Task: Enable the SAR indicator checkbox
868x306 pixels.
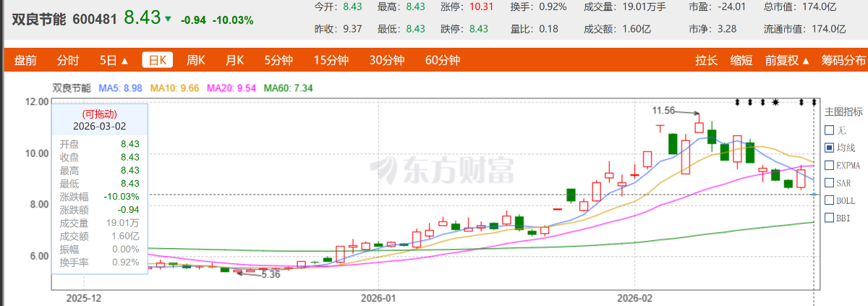Action: pos(829,183)
